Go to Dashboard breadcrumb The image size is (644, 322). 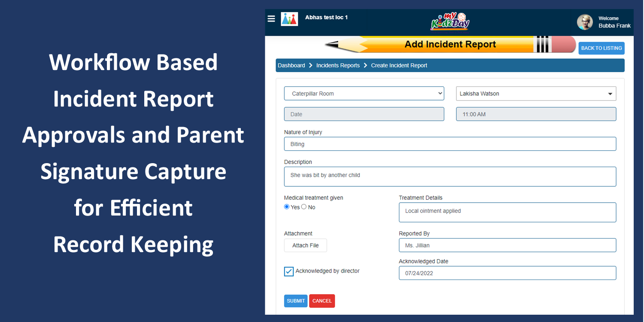[x=291, y=65]
